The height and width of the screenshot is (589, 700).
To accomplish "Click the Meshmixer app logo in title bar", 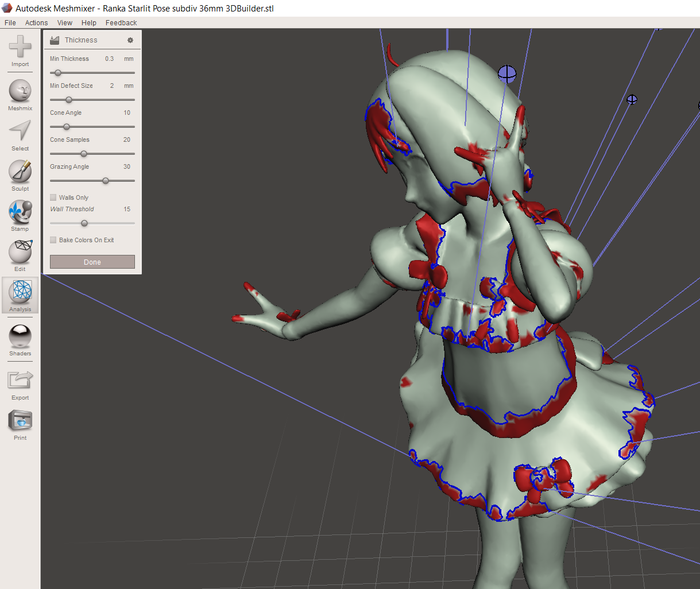I will pos(7,8).
